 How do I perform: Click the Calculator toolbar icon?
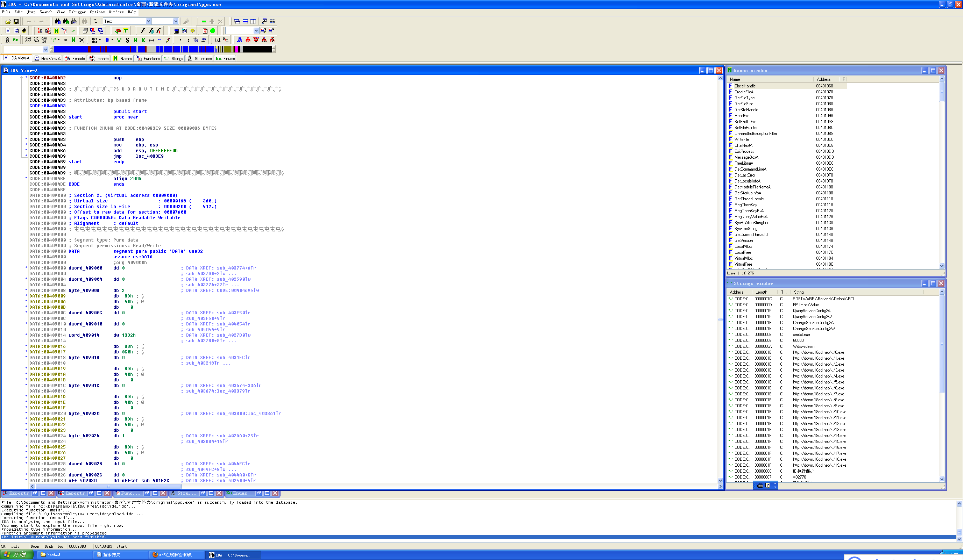(176, 31)
